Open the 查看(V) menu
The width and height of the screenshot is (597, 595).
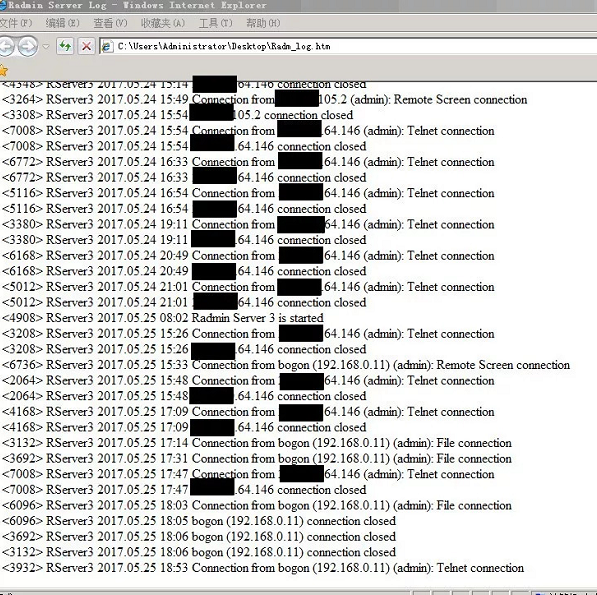click(x=110, y=23)
